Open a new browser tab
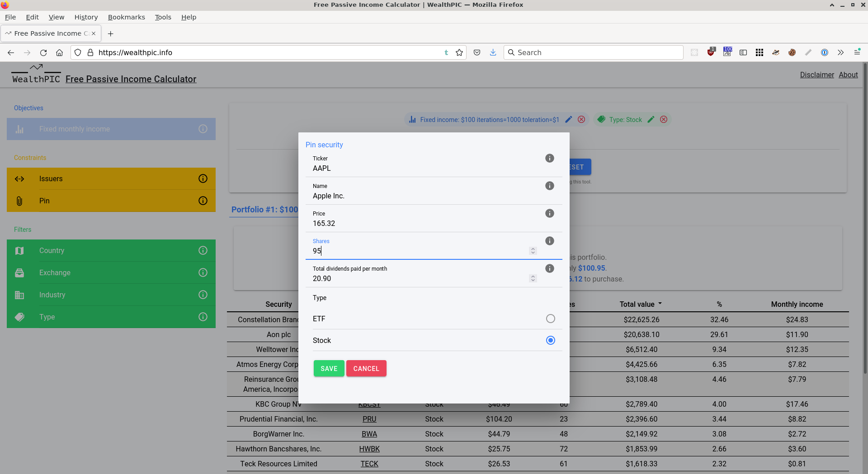Viewport: 868px width, 474px height. click(110, 33)
